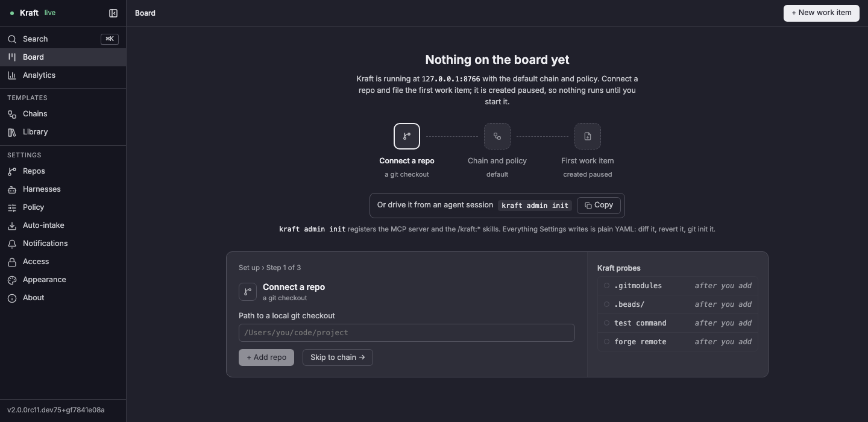This screenshot has width=868, height=422.
Task: Select the First work item step icon
Action: coord(588,136)
